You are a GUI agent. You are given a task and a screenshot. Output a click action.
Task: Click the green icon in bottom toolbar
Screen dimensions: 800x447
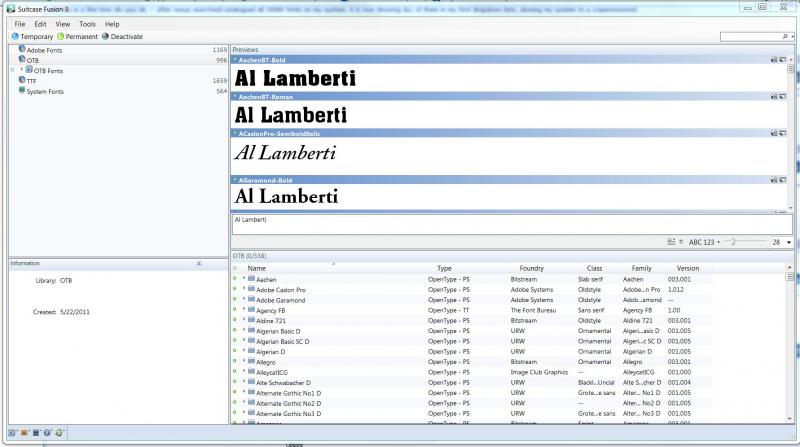[59, 433]
